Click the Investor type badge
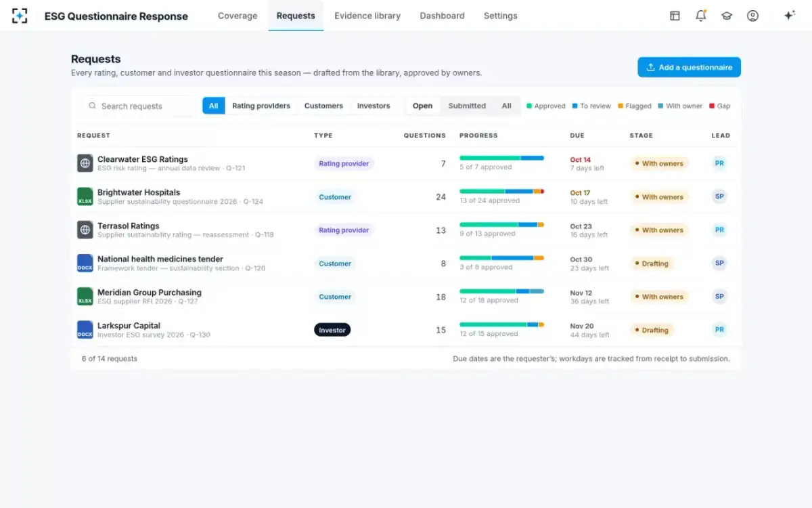The width and height of the screenshot is (812, 508). [x=332, y=330]
